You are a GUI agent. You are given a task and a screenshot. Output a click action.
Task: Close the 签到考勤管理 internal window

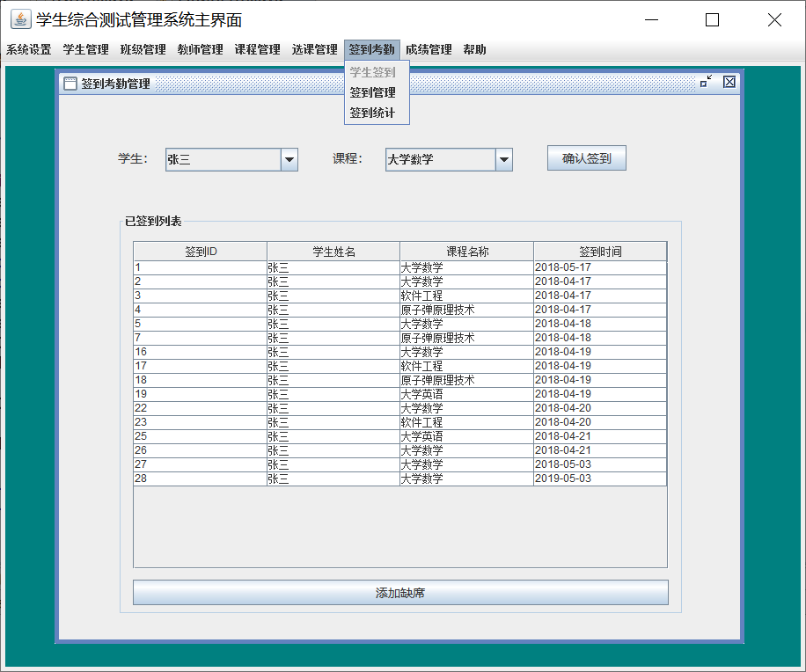[x=729, y=82]
